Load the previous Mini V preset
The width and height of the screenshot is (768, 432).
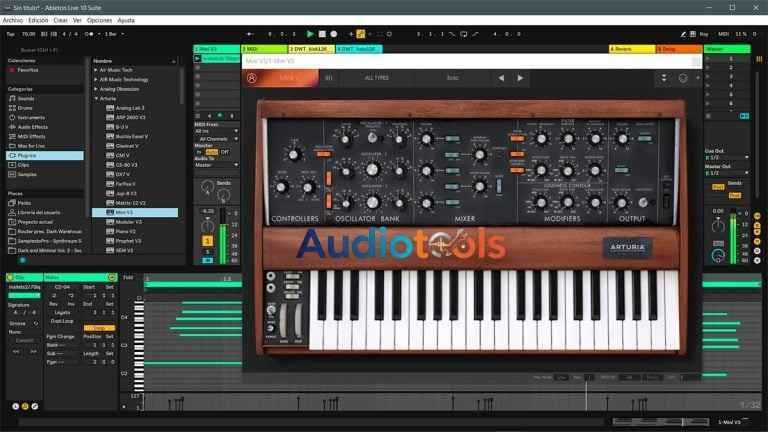(x=501, y=78)
